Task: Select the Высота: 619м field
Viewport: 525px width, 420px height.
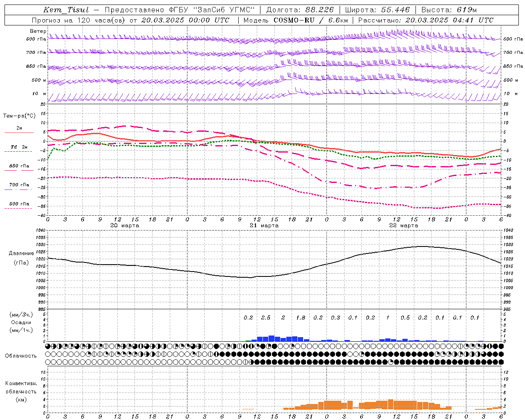Action: click(x=449, y=10)
